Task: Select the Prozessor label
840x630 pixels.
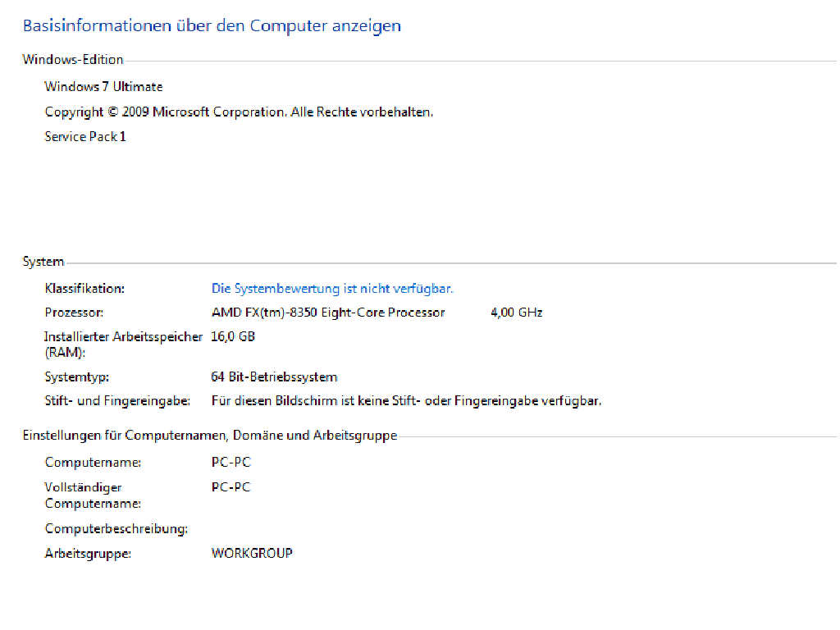Action: pos(74,313)
